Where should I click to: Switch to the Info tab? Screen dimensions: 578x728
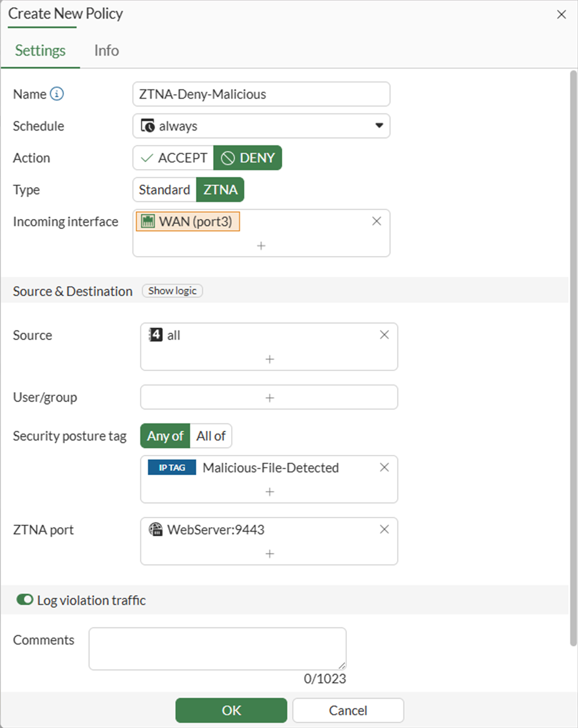click(106, 51)
